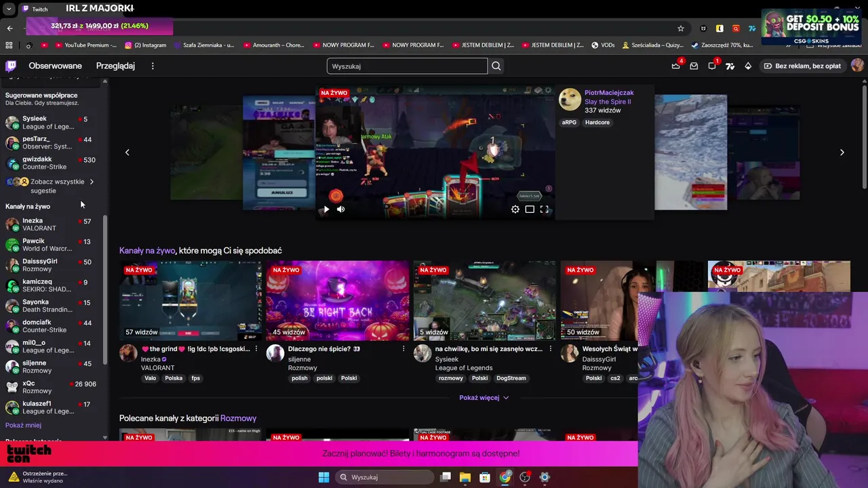Viewport: 868px width, 488px height.
Task: Open the weather warning taskbar widget
Action: pos(37,477)
